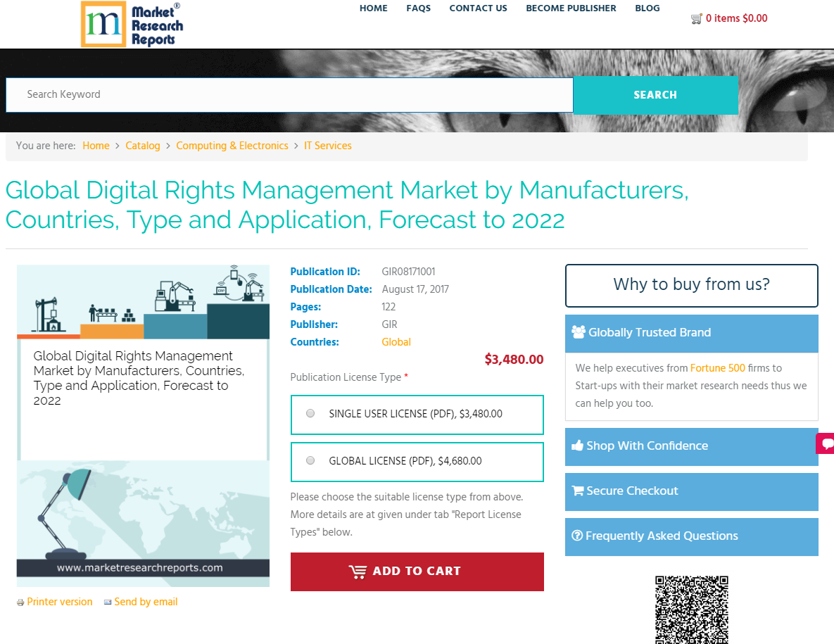Click the question-mark icon on Frequently Asked Questions
This screenshot has height=644, width=834.
(x=578, y=536)
